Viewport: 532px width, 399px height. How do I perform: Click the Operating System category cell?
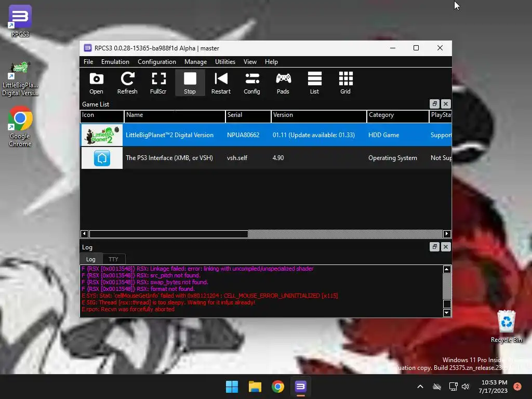coord(393,158)
